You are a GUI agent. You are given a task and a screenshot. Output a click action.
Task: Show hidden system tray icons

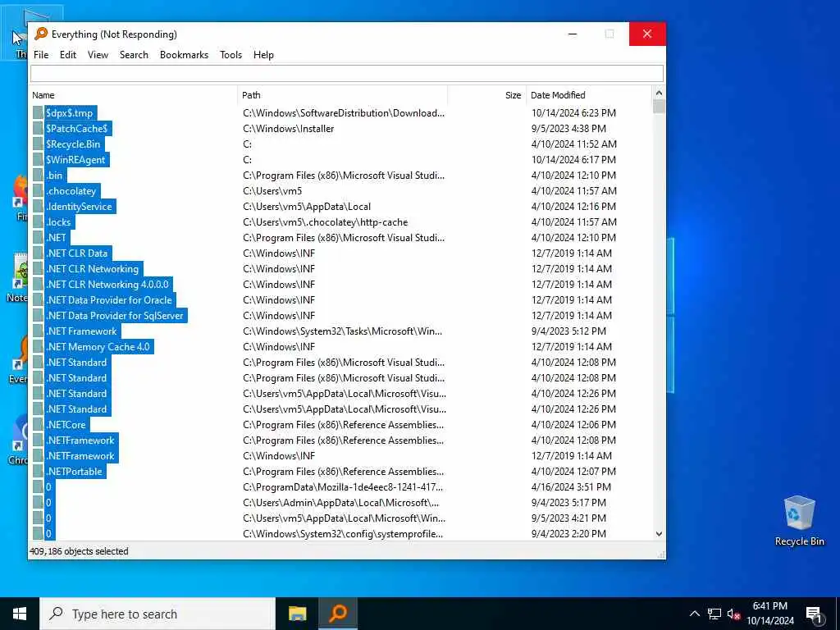(x=694, y=614)
